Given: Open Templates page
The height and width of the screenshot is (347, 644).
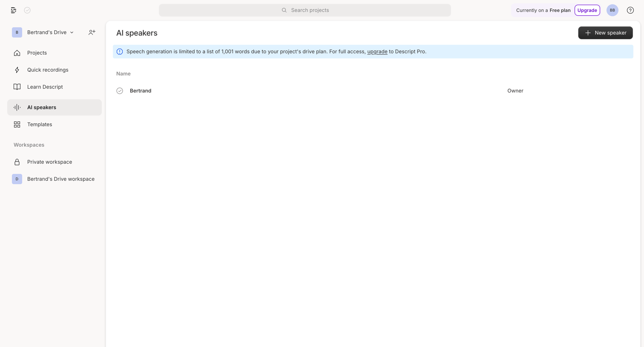Looking at the screenshot, I should pos(55,124).
